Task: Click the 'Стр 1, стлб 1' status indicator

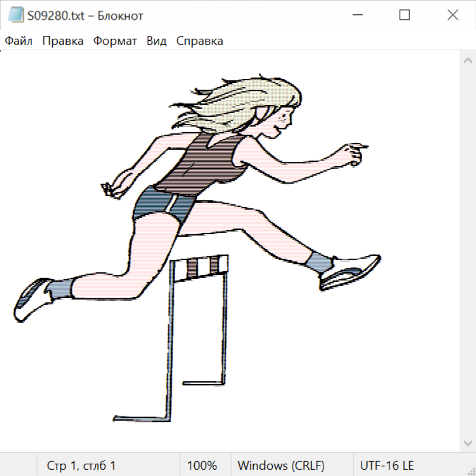Action: point(81,465)
